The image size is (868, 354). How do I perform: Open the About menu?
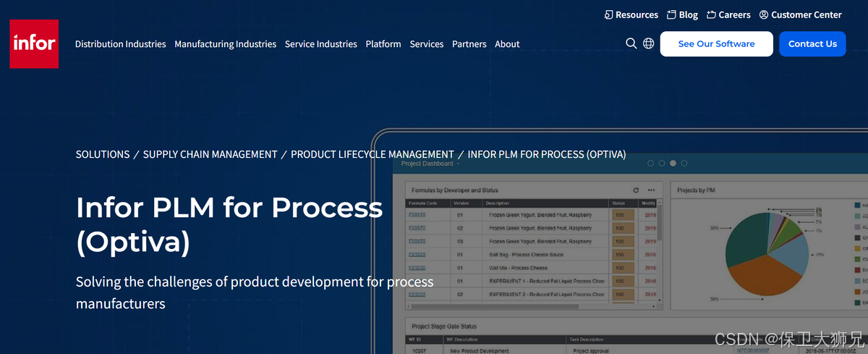point(507,44)
